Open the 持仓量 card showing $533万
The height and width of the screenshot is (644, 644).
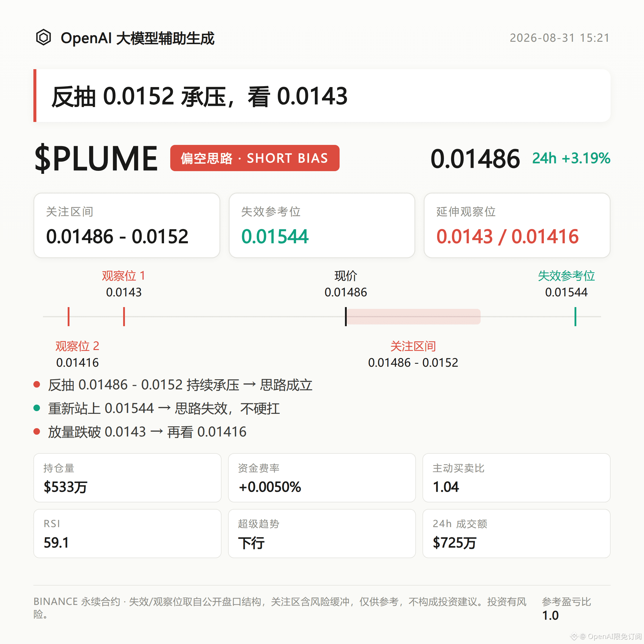tap(127, 478)
